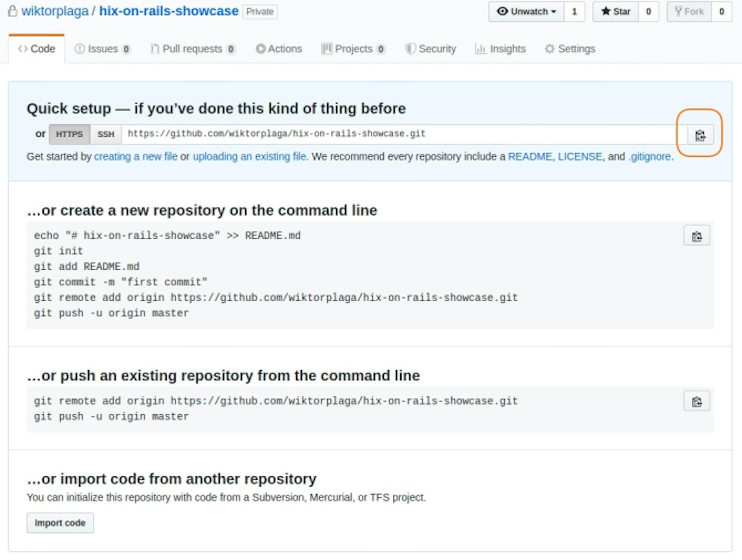Click the lock icon beside wiktorplaga
This screenshot has height=560, width=742.
tap(13, 11)
